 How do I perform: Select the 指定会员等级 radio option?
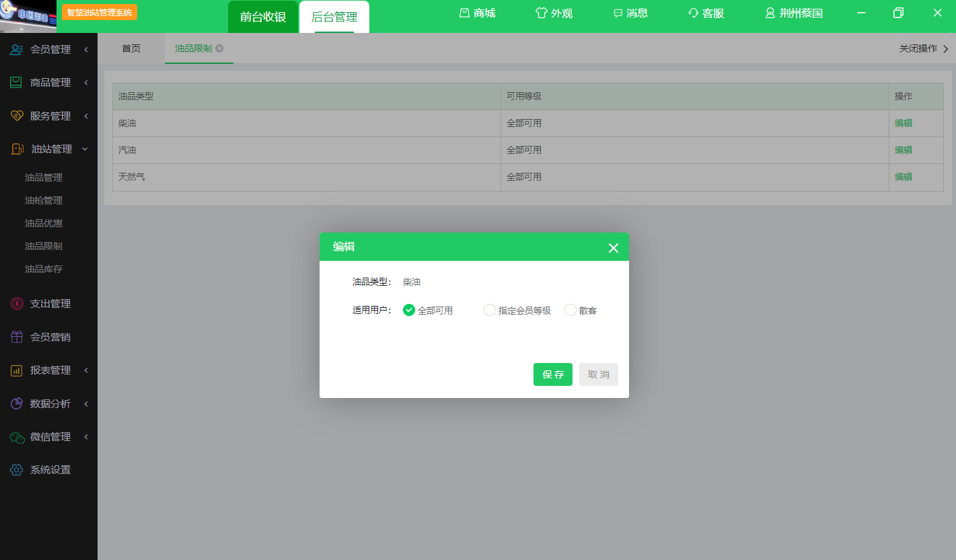pos(490,310)
